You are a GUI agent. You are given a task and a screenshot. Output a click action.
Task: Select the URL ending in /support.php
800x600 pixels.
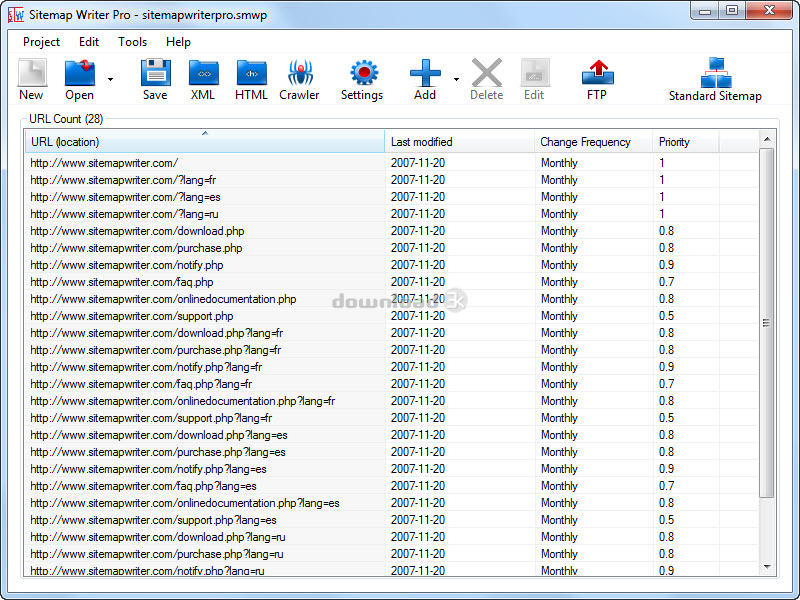point(132,316)
